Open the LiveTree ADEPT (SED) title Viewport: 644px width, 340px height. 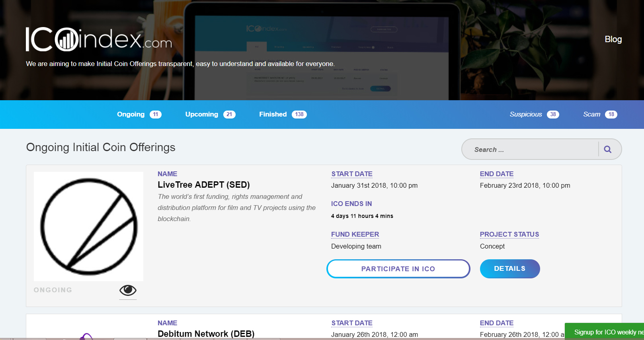[204, 185]
